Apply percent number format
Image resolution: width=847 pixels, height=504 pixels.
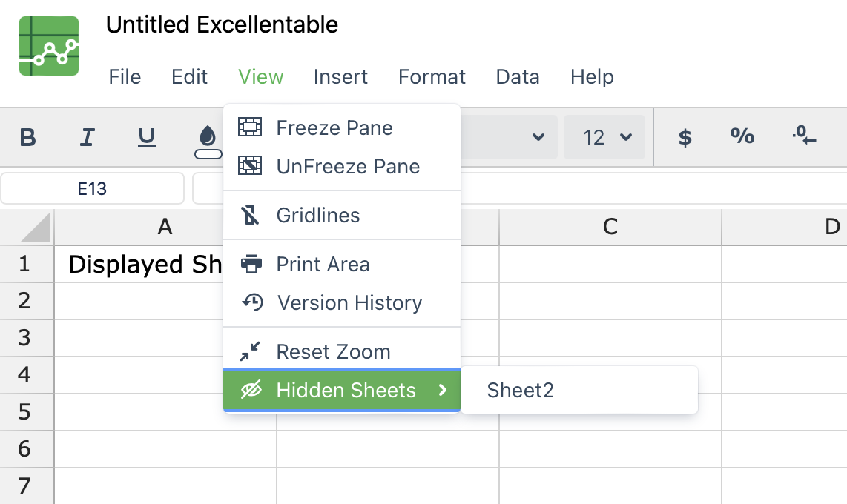pos(742,136)
